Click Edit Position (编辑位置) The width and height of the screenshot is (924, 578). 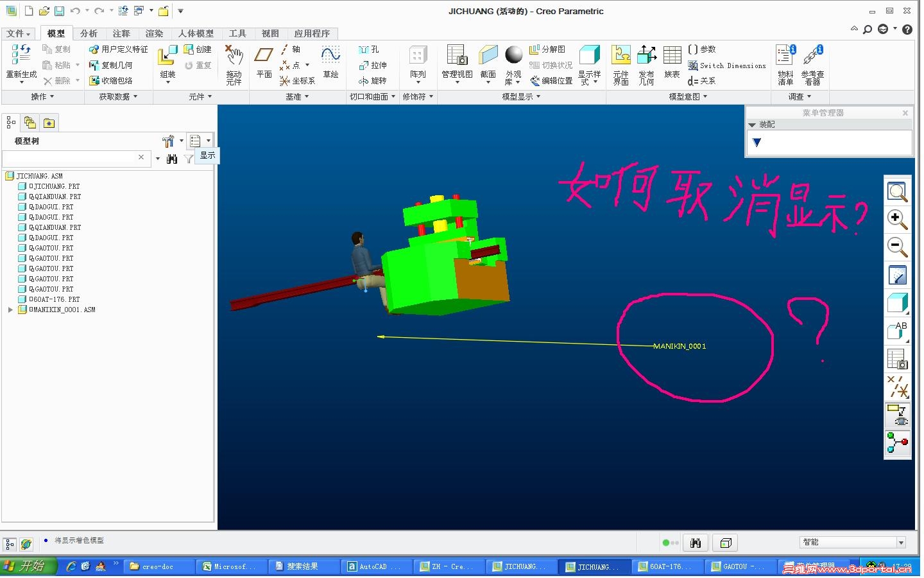tap(551, 81)
